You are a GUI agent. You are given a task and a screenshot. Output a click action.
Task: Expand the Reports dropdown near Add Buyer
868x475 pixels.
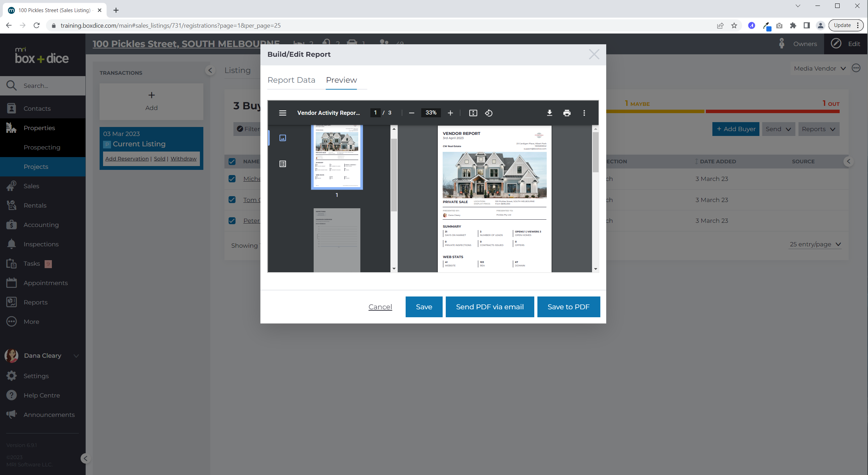[x=819, y=129]
